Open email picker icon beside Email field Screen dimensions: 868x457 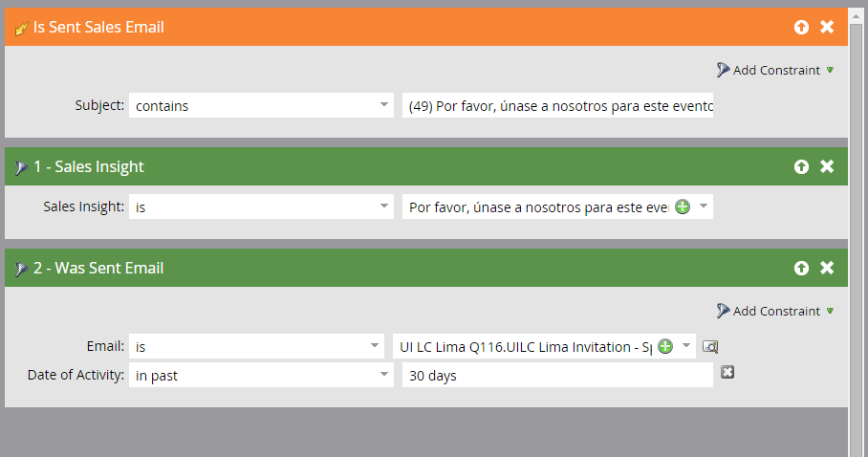coord(709,346)
